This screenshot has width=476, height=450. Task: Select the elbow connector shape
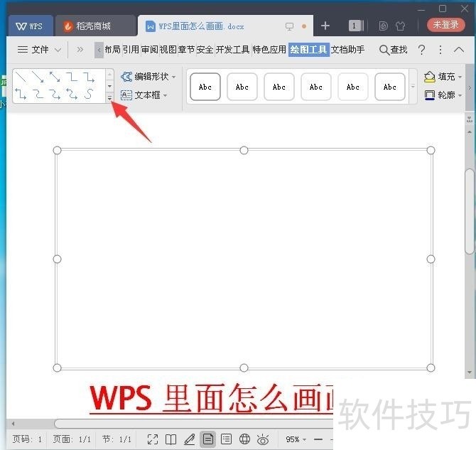(72, 77)
